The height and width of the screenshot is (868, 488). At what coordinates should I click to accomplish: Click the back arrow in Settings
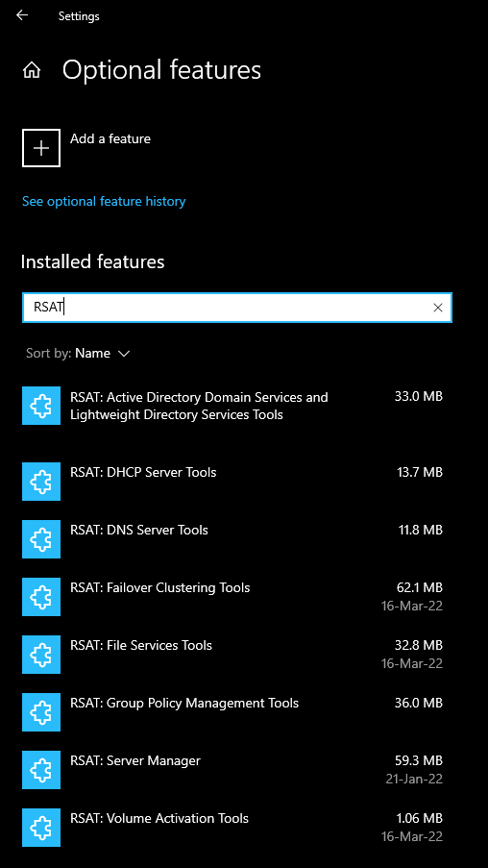[22, 15]
